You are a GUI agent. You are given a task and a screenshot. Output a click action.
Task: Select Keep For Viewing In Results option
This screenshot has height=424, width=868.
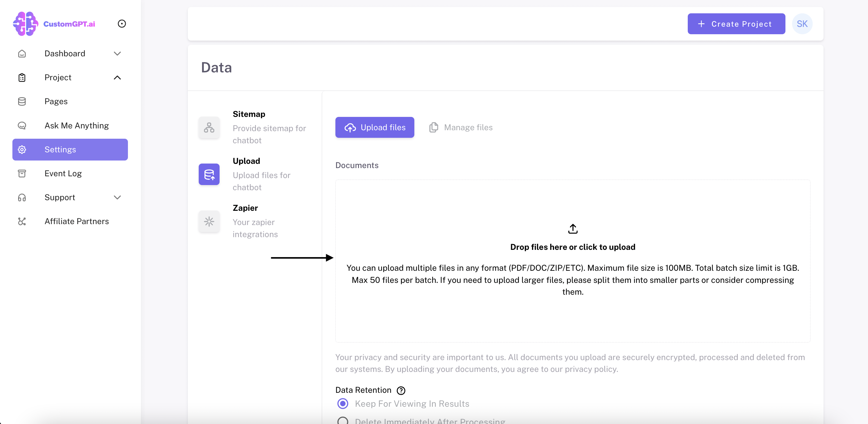click(343, 403)
